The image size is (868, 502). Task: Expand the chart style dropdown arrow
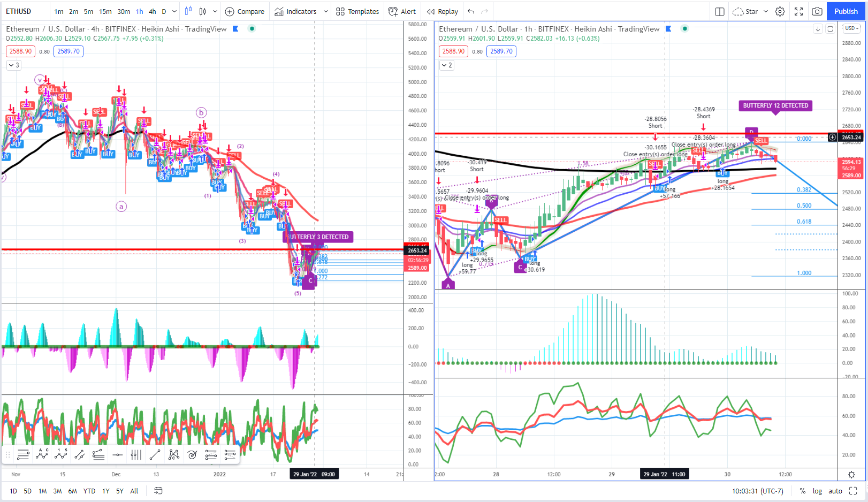tap(215, 11)
